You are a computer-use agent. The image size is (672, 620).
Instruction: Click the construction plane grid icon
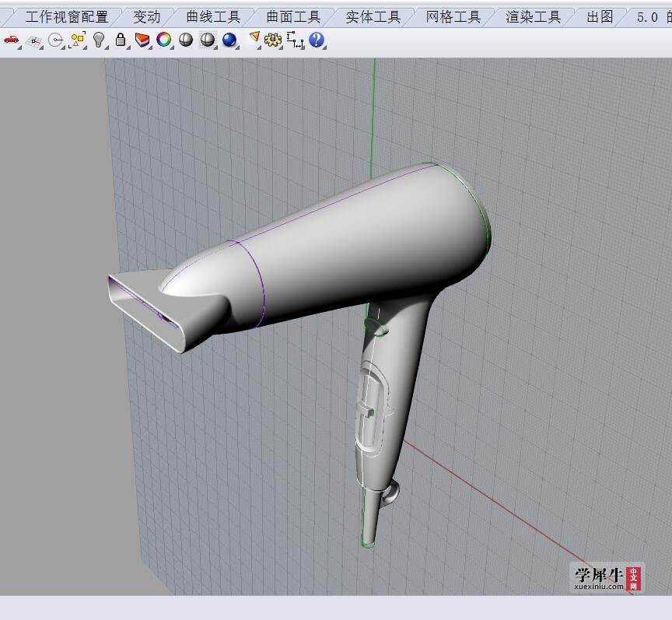click(34, 40)
